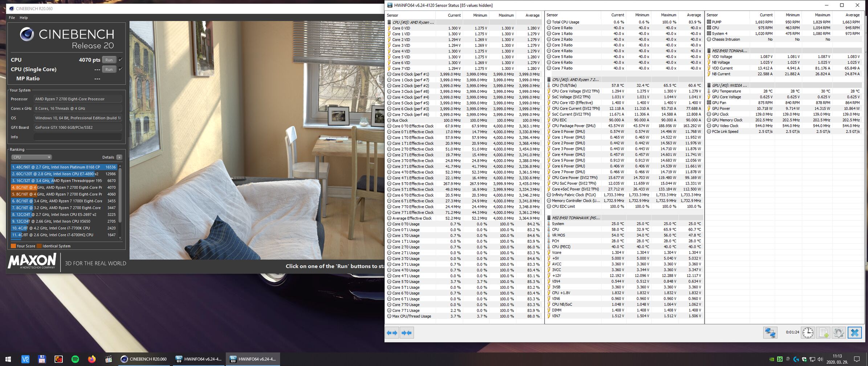Open the taskbar clock showing 11:13
This screenshot has height=366, width=868.
pyautogui.click(x=837, y=359)
